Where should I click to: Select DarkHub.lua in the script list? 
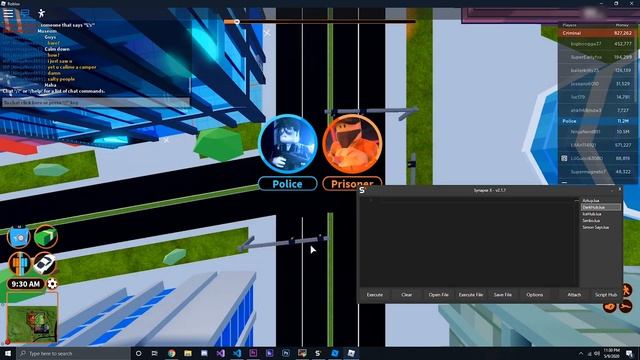tap(601, 207)
